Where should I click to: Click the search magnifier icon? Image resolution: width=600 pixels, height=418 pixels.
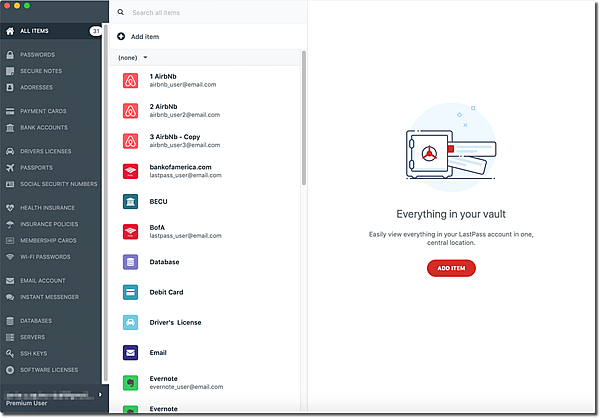121,12
